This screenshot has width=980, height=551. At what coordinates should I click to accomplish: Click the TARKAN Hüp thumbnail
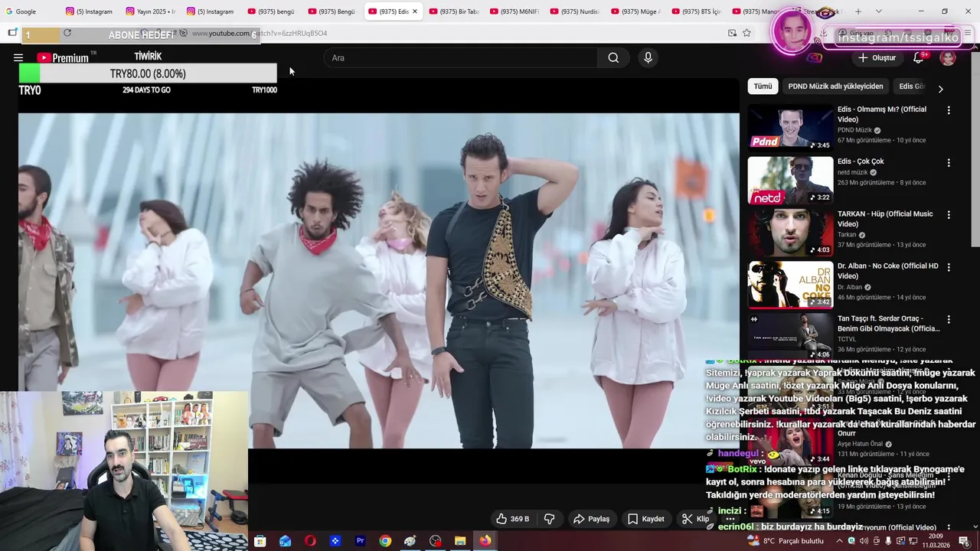[790, 232]
